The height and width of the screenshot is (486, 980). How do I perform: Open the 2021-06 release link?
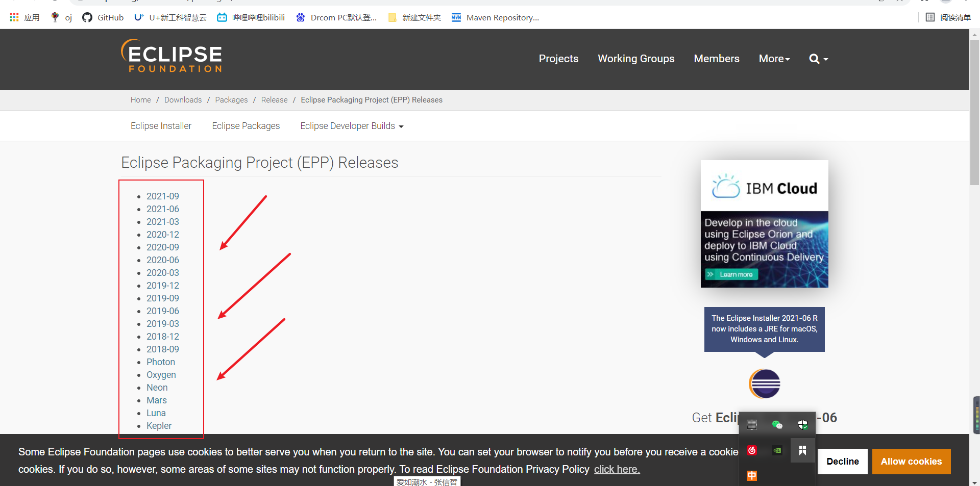(x=163, y=209)
